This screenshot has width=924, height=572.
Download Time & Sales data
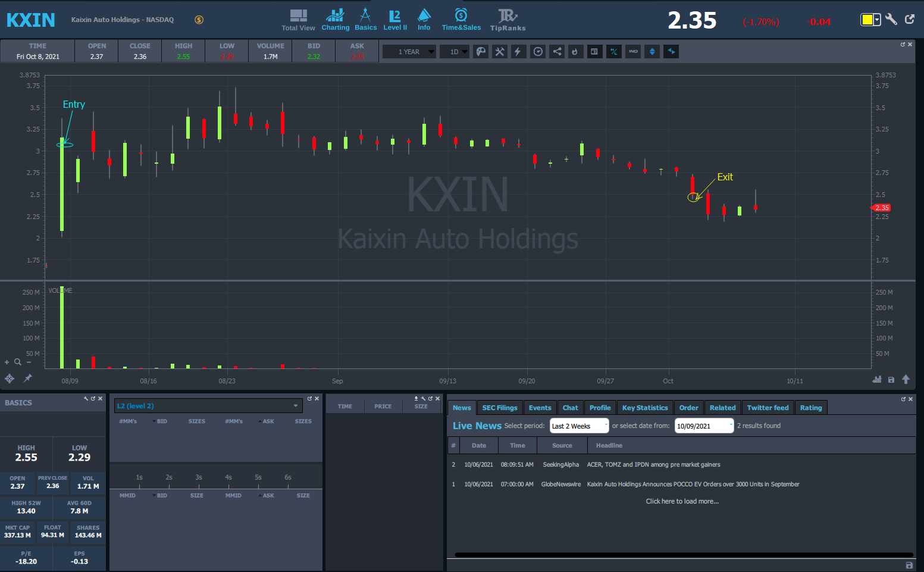(x=416, y=399)
